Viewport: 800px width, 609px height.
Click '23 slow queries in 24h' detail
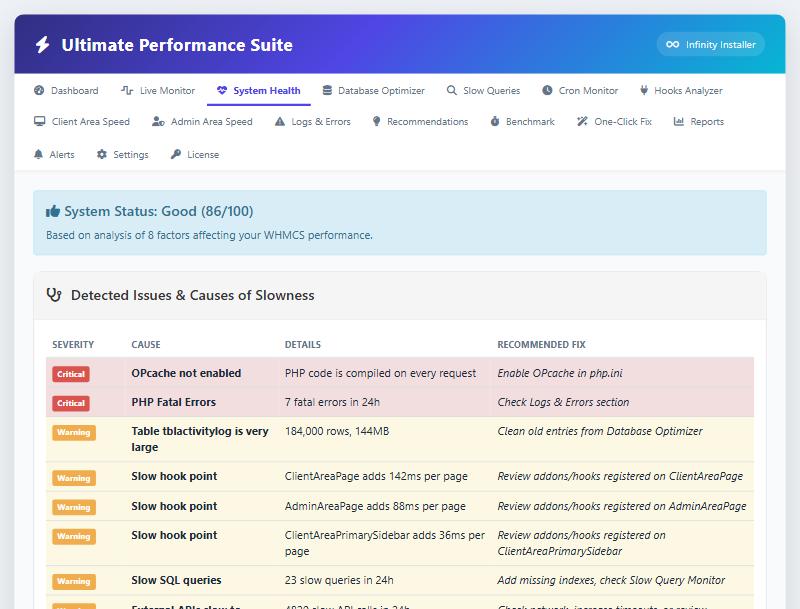point(339,580)
